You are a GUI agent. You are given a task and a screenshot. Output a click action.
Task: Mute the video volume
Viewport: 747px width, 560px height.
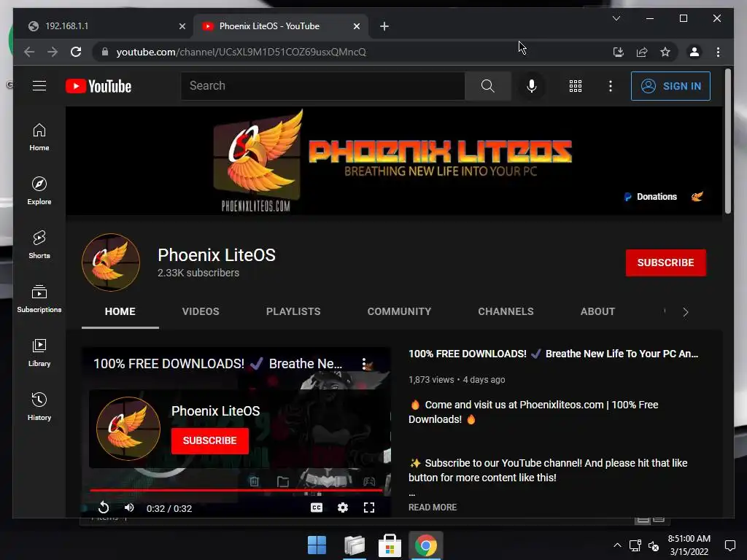129,507
